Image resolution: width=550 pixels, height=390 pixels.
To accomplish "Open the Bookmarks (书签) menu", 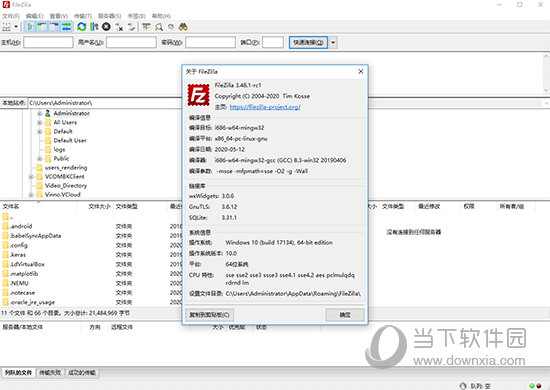I will pos(136,16).
